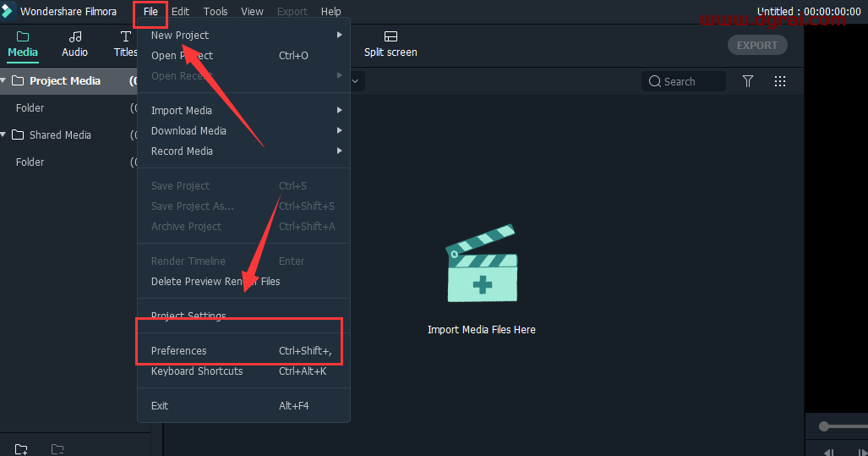Open Preferences from the File menu
This screenshot has height=456, width=868.
(x=243, y=351)
